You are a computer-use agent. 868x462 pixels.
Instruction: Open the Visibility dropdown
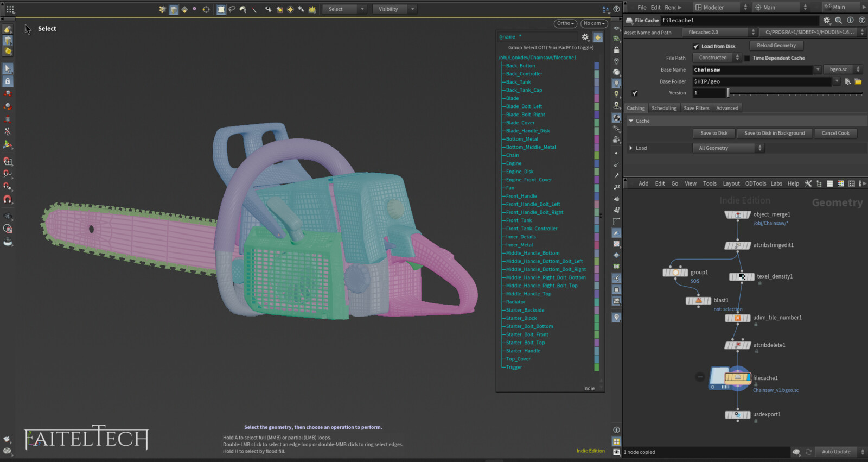pyautogui.click(x=394, y=9)
